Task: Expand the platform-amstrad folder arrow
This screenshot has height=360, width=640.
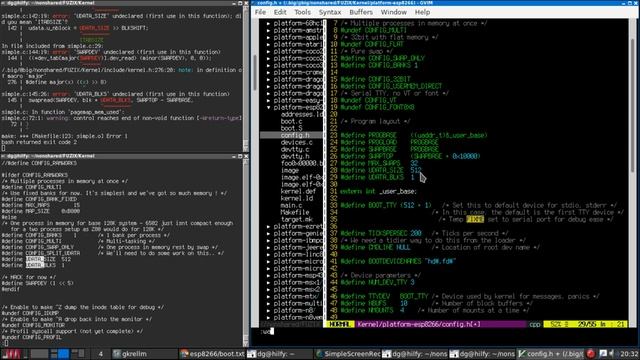Action: (268, 31)
